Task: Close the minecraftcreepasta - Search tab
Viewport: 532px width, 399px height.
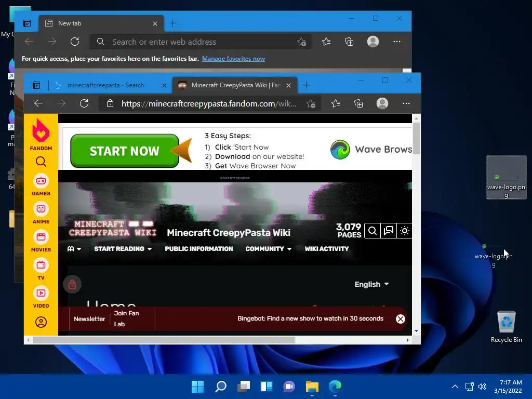Action: click(164, 86)
